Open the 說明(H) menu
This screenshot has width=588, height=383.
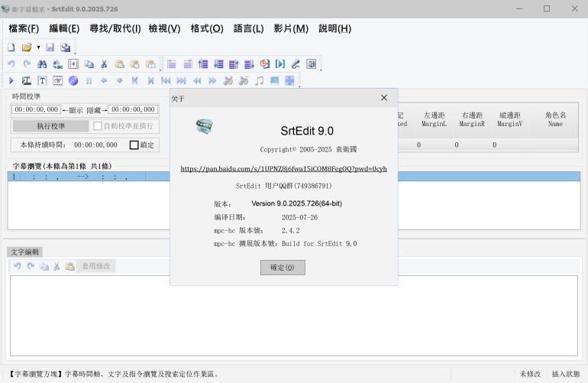coord(335,28)
